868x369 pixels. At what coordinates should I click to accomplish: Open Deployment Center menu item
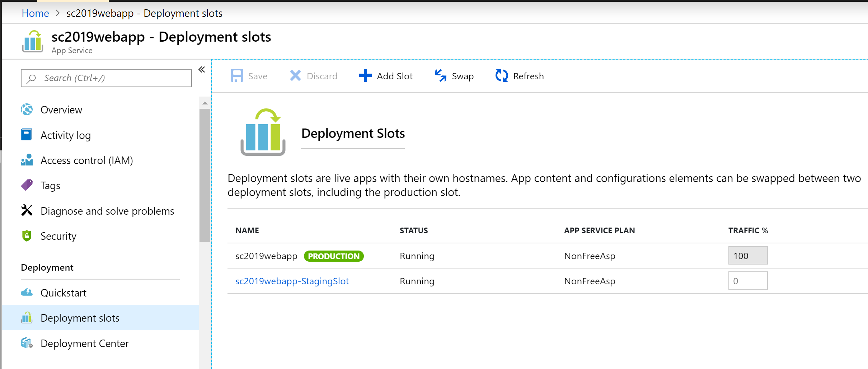(85, 343)
